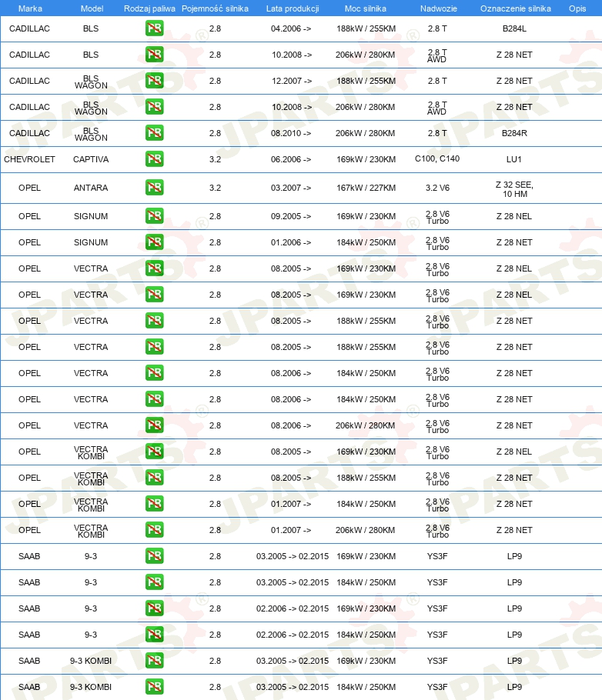Click fuel icon in Cadillac BLS B284L row
The image size is (602, 700).
point(154,28)
